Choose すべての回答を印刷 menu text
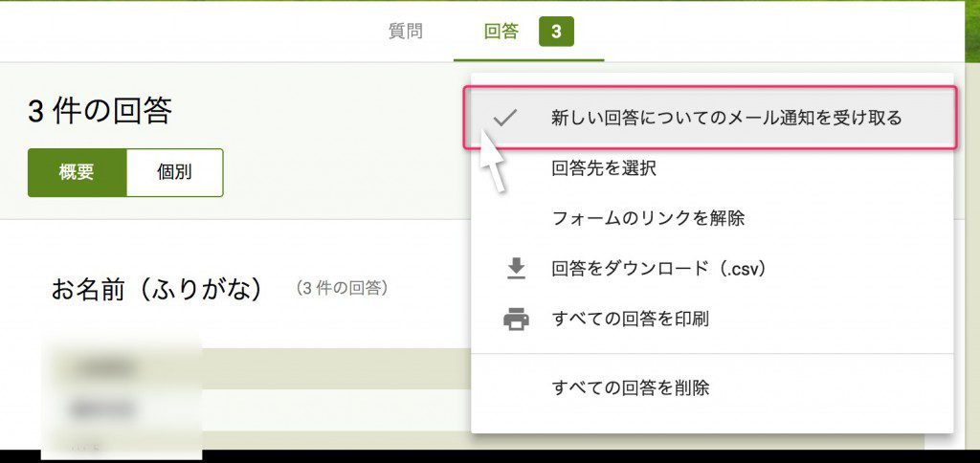 (630, 319)
